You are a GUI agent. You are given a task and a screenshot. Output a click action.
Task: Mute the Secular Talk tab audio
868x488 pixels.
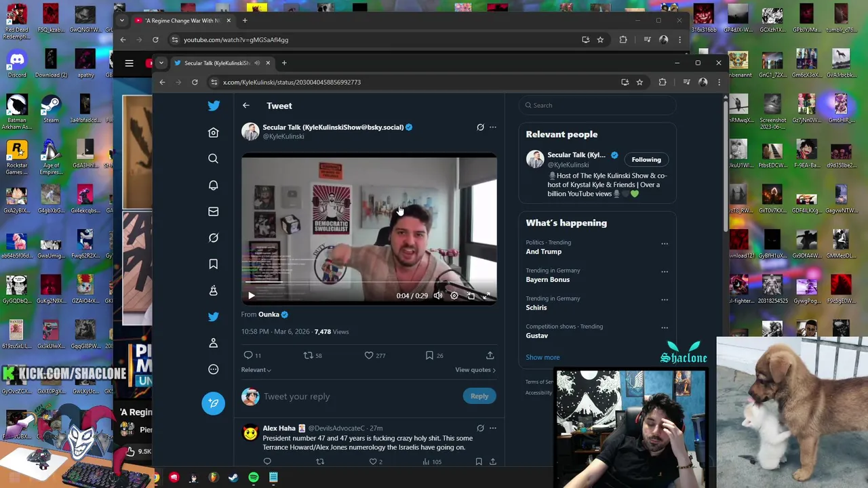(257, 63)
